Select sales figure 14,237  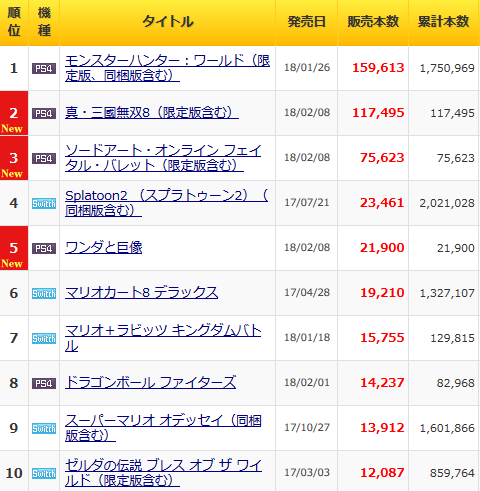382,383
